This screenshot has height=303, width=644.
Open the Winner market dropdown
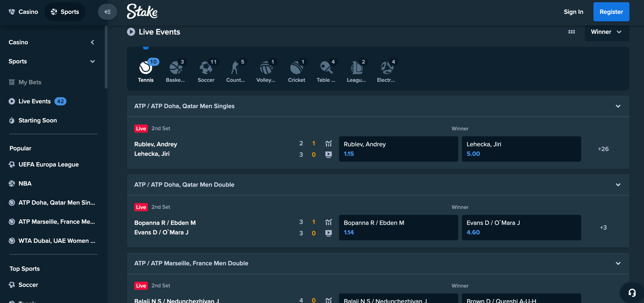[607, 32]
